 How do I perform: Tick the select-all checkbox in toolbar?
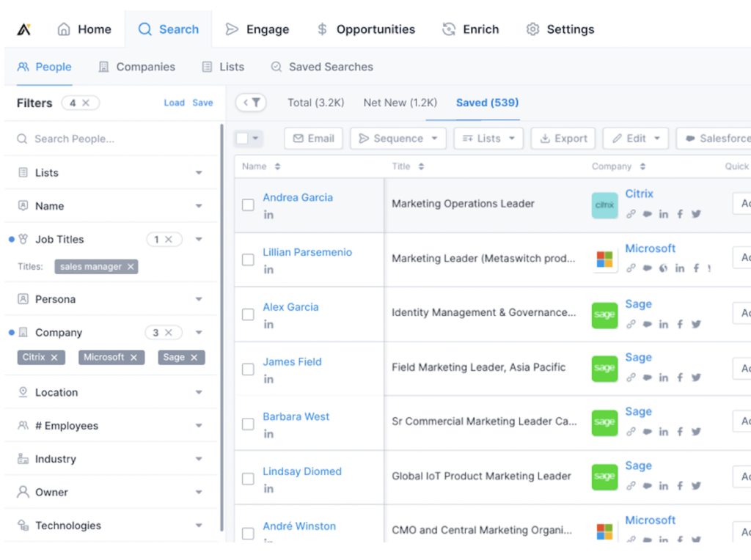(242, 139)
